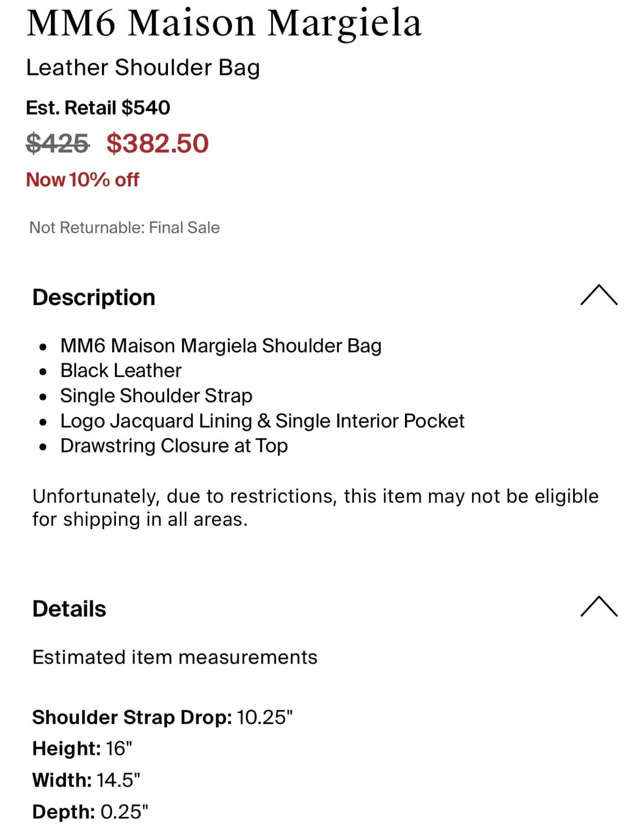The width and height of the screenshot is (624, 840).
Task: Click the Black Leather bullet point
Action: coord(121,371)
